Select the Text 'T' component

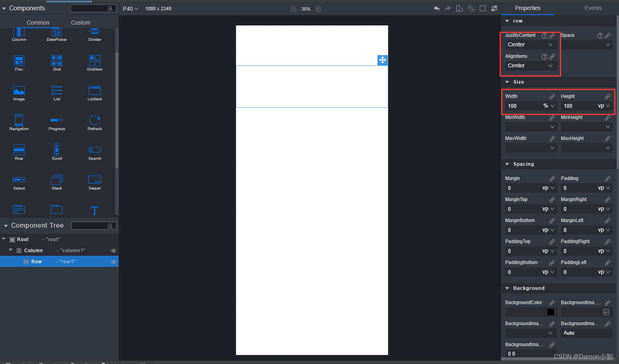tap(94, 210)
